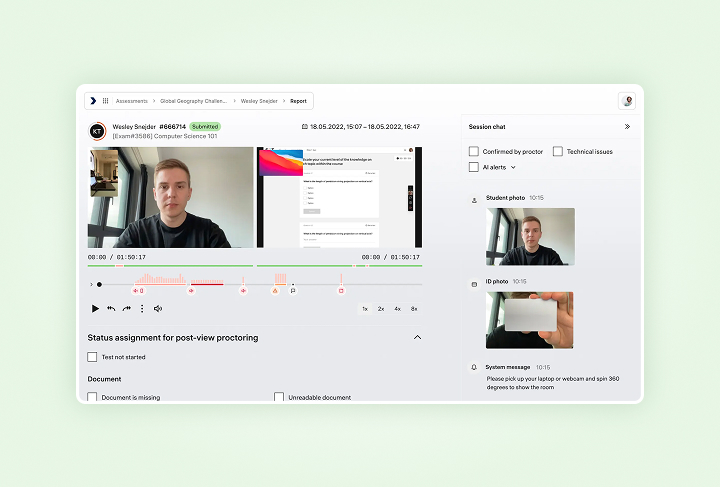
Task: Click the System message text
Action: [x=553, y=383]
